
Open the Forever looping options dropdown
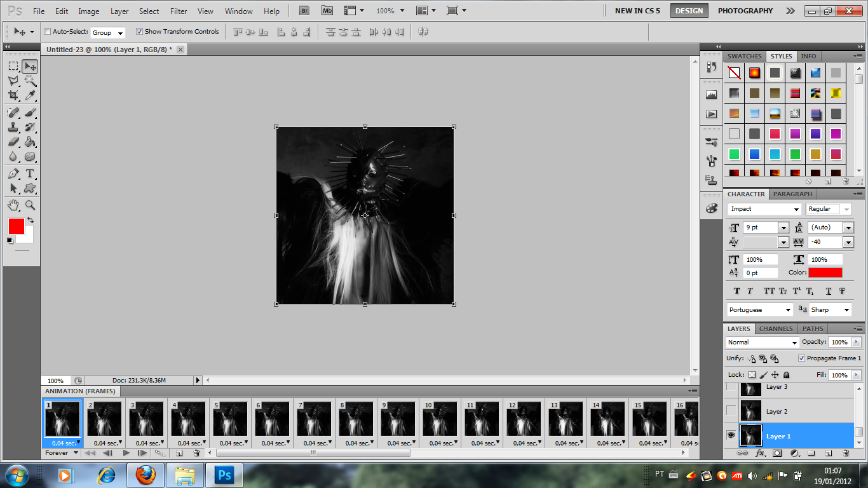(x=62, y=453)
